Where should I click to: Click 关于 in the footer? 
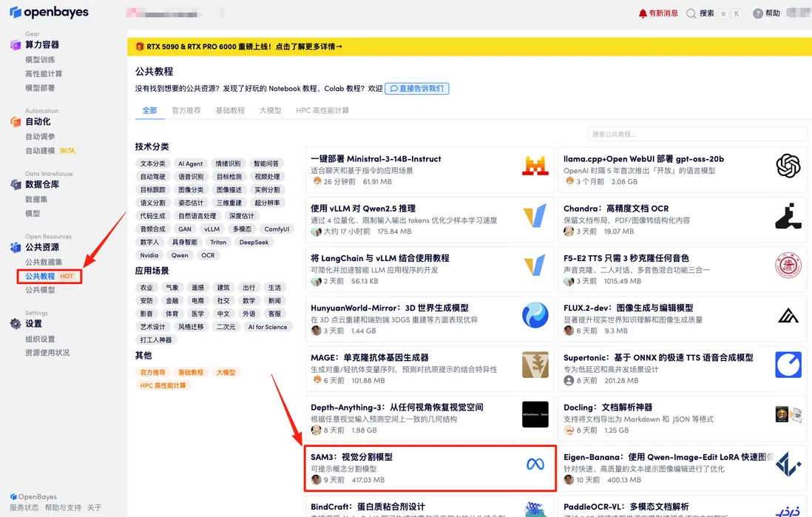[x=94, y=507]
